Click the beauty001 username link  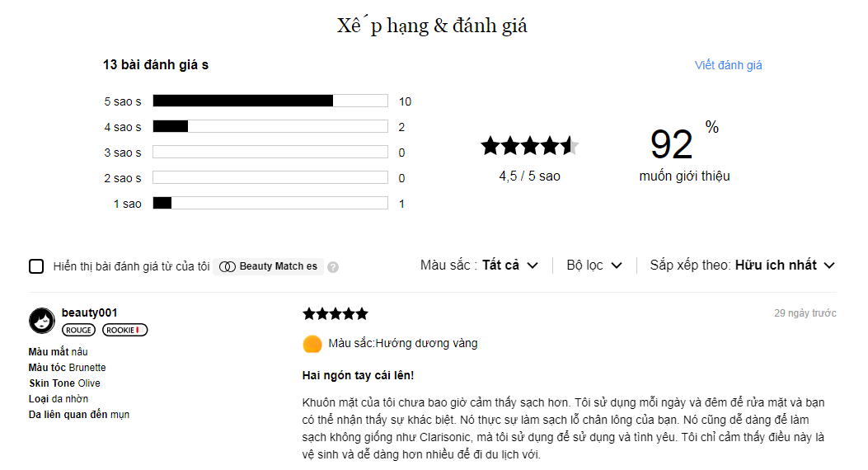point(89,313)
